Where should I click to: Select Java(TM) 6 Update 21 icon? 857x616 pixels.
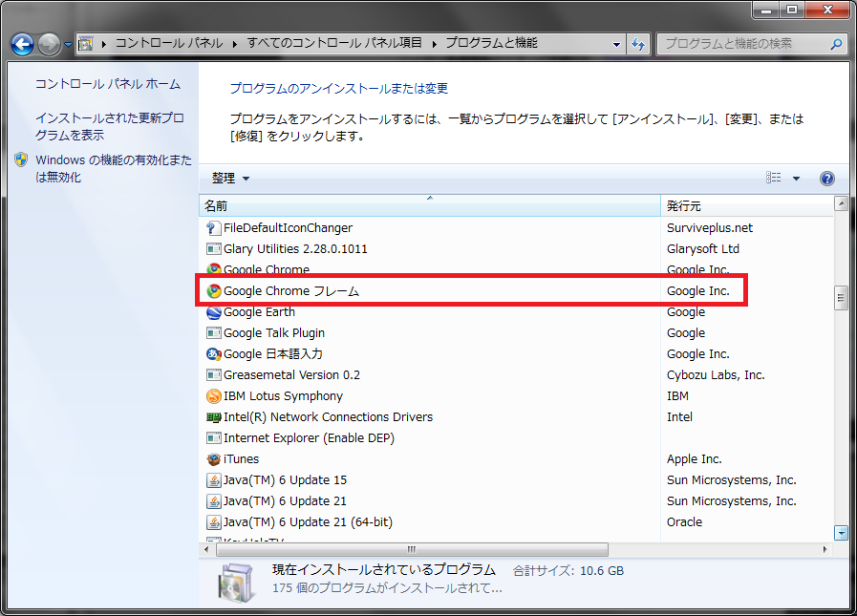[x=214, y=501]
